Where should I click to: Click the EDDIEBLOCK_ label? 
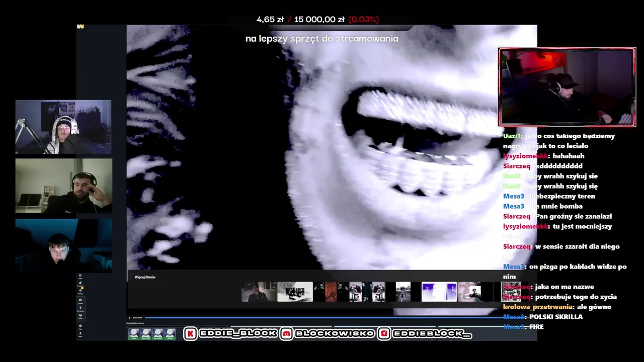coord(432,333)
